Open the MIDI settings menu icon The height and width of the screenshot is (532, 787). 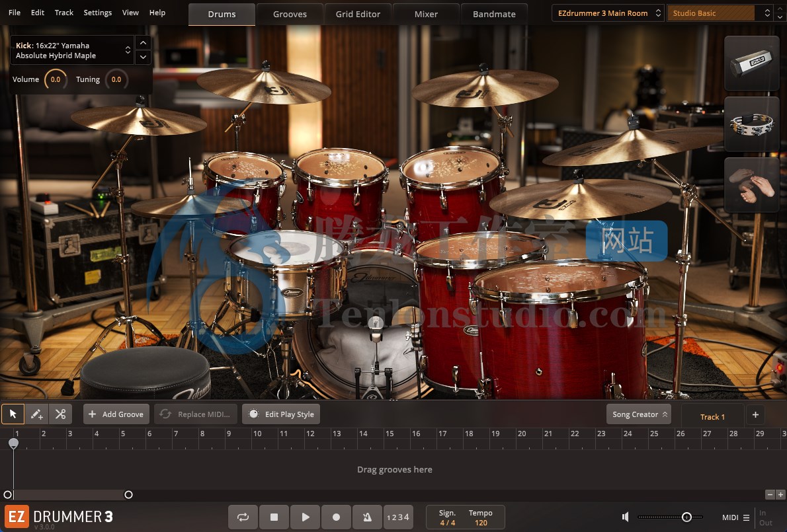point(747,517)
